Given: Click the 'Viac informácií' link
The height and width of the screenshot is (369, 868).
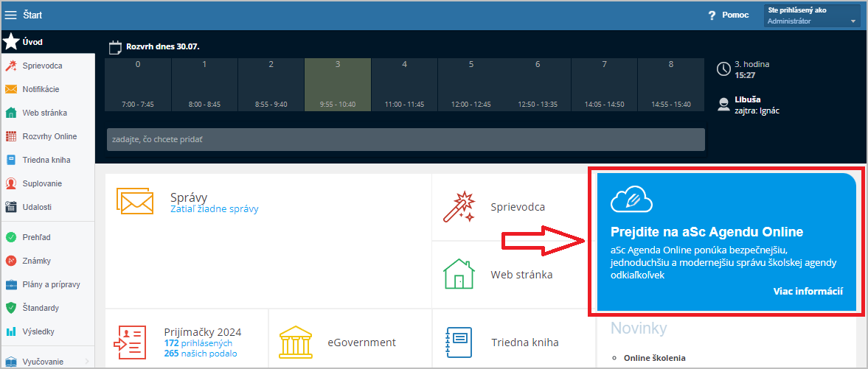Looking at the screenshot, I should pos(808,292).
